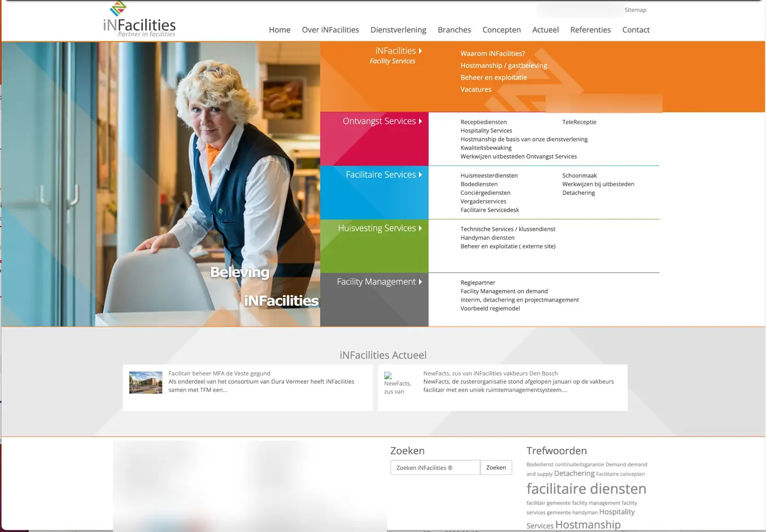Open the Schoonmaak link
This screenshot has height=532, width=766.
tap(579, 176)
